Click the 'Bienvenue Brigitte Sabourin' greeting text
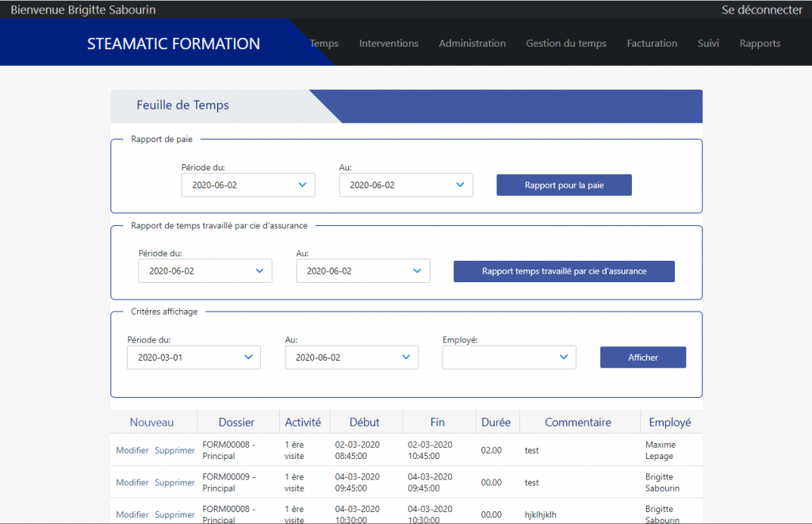812x524 pixels. click(82, 10)
